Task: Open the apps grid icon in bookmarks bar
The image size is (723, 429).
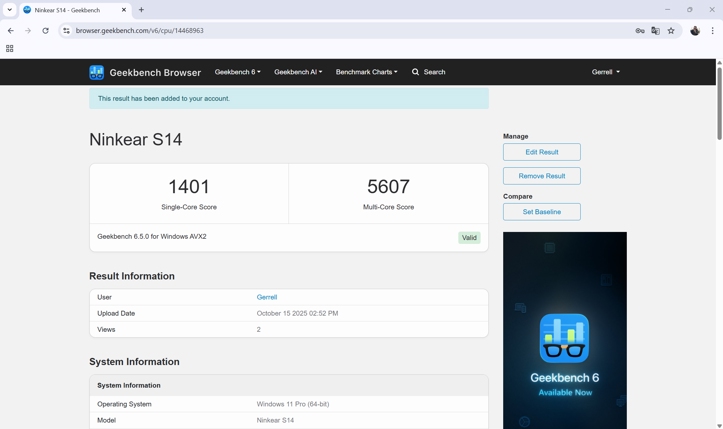Action: (x=10, y=48)
